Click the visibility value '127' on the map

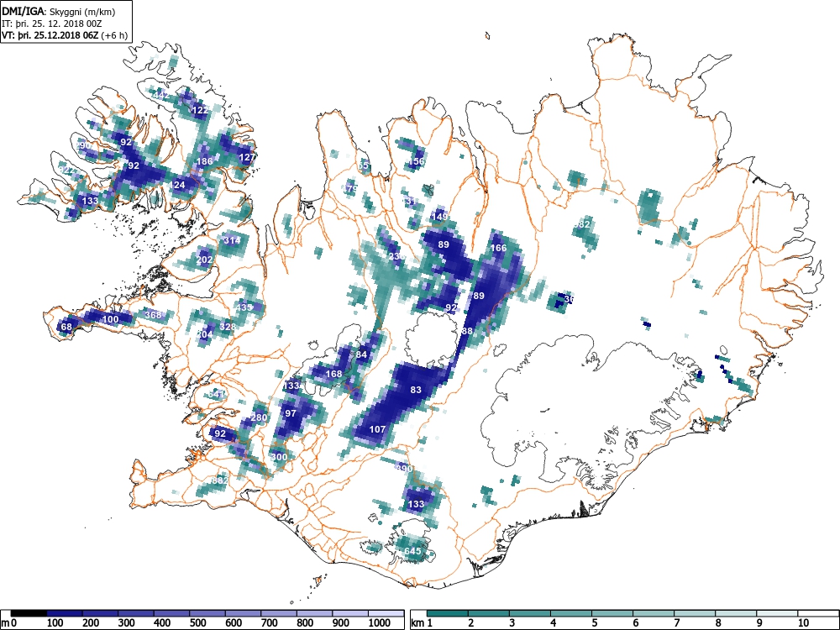pyautogui.click(x=247, y=158)
